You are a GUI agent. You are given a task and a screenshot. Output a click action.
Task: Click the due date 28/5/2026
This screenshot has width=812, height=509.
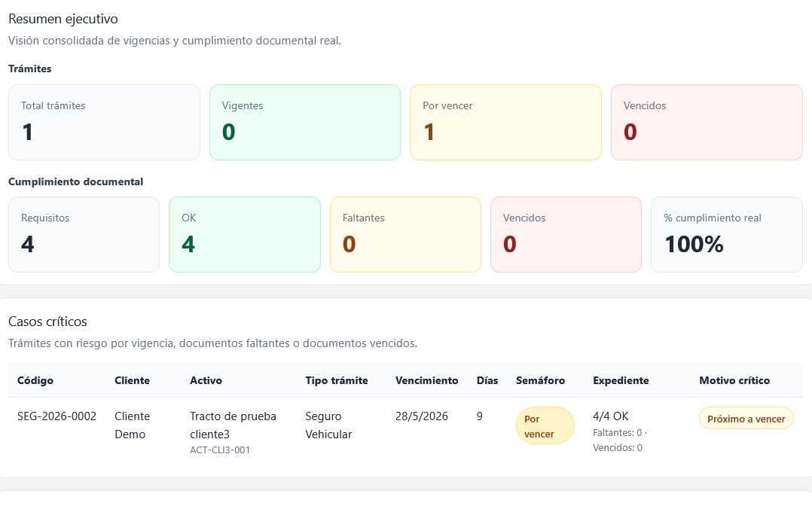[422, 416]
